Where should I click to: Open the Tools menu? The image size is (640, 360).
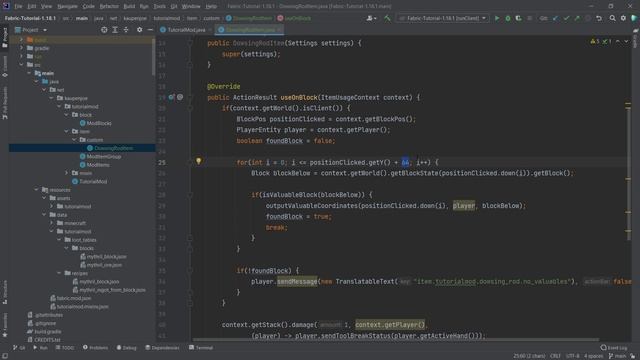pyautogui.click(x=160, y=6)
